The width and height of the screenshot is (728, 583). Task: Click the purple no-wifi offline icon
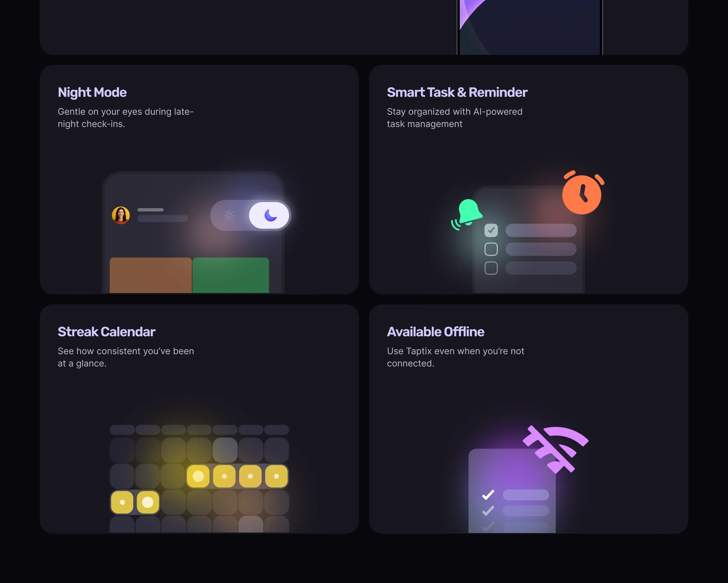[x=556, y=449]
